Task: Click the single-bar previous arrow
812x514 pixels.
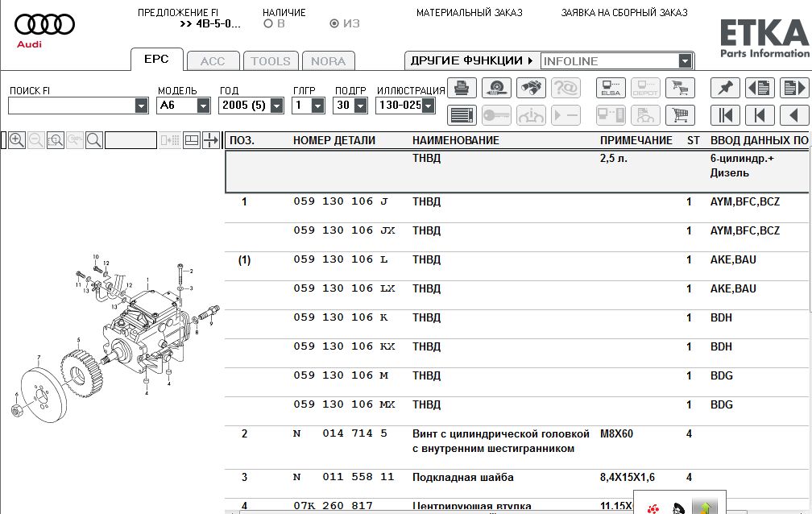Action: pos(760,115)
